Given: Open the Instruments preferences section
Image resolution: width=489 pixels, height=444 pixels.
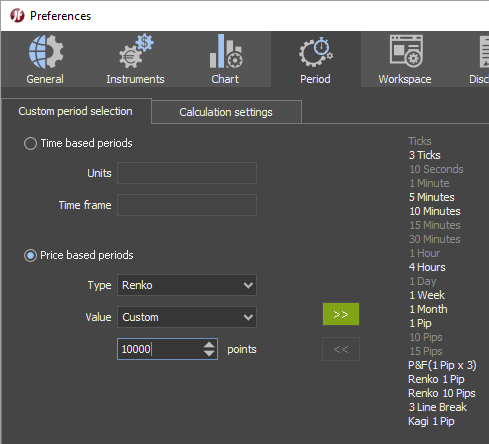Looking at the screenshot, I should pos(135,59).
